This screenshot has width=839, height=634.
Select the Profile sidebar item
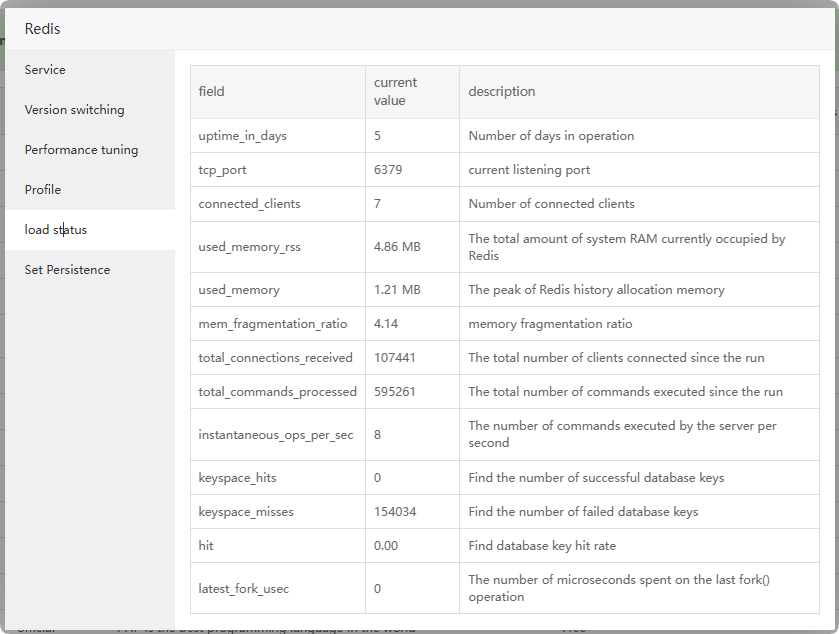point(43,190)
